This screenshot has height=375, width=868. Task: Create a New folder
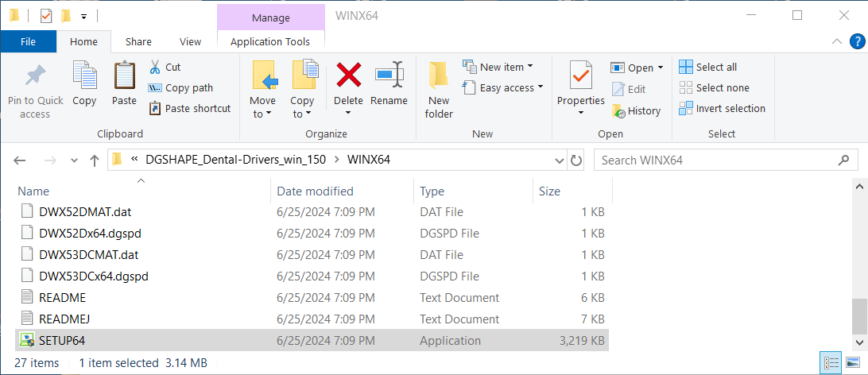pos(439,91)
